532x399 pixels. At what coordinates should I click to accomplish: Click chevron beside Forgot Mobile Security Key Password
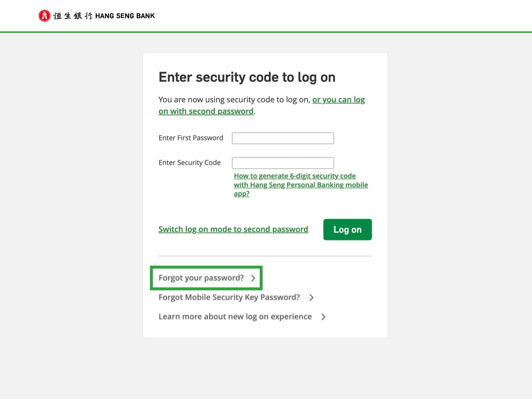click(311, 297)
